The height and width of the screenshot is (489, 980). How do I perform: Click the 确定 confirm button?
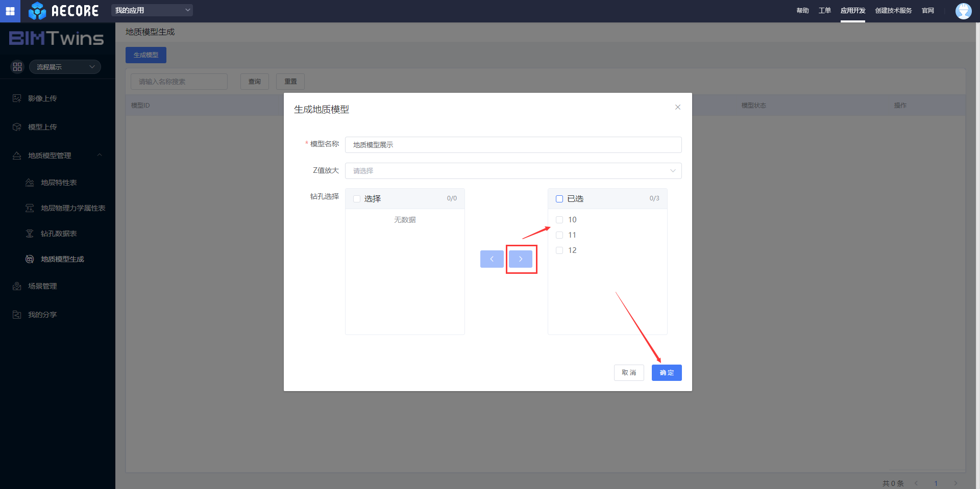click(x=666, y=373)
